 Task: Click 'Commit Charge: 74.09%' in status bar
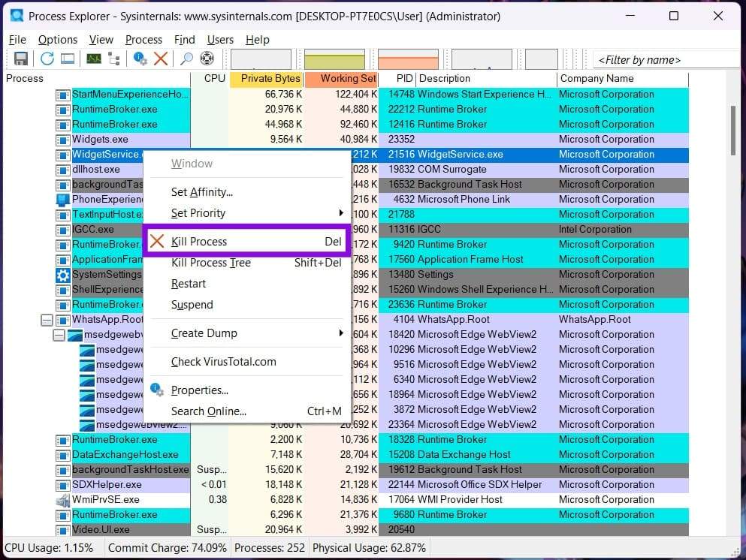tap(167, 548)
